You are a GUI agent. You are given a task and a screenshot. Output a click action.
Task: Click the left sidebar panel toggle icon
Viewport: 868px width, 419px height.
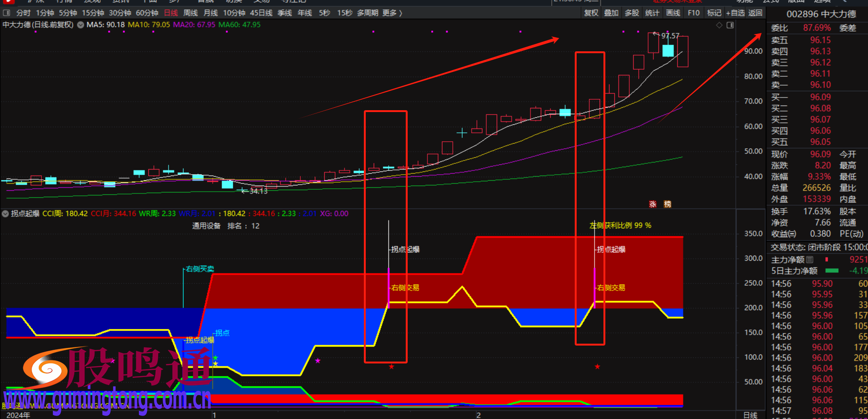7,13
